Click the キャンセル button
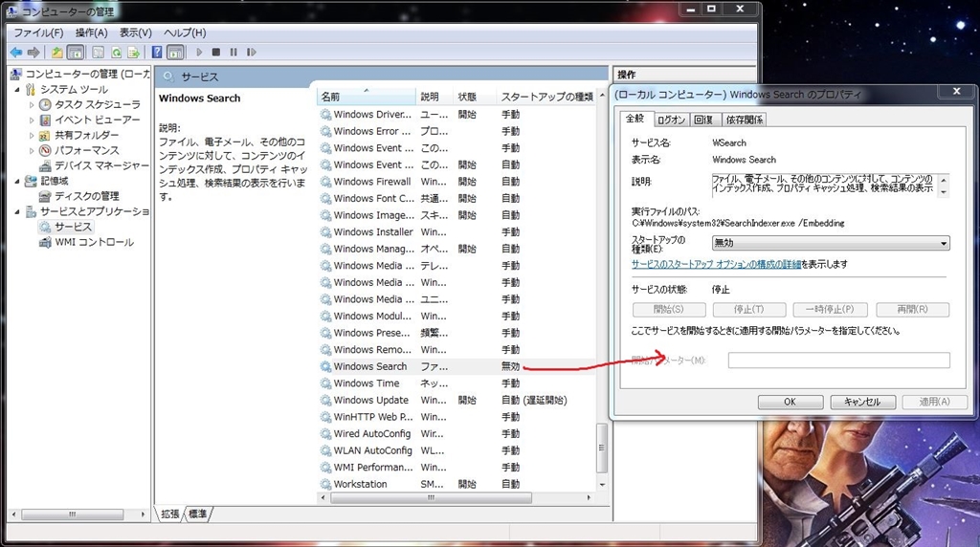This screenshot has height=547, width=980. (x=862, y=402)
